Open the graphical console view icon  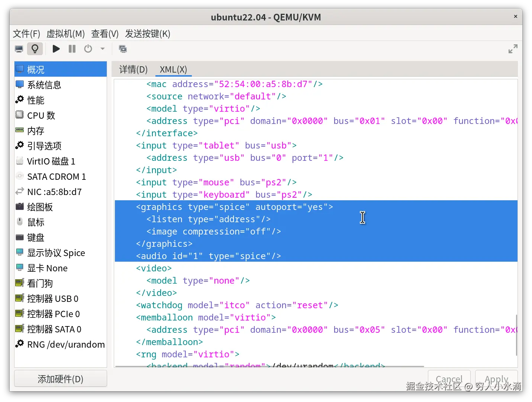click(19, 49)
